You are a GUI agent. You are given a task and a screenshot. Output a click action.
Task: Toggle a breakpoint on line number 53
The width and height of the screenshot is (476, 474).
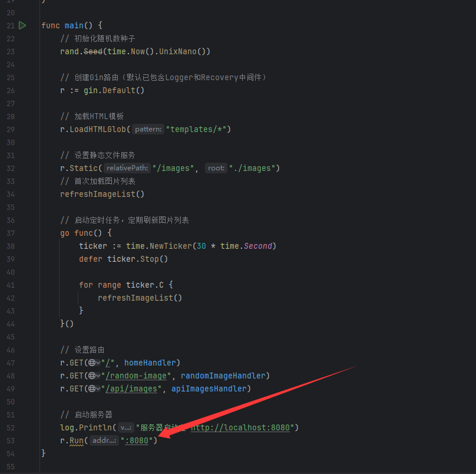10,440
